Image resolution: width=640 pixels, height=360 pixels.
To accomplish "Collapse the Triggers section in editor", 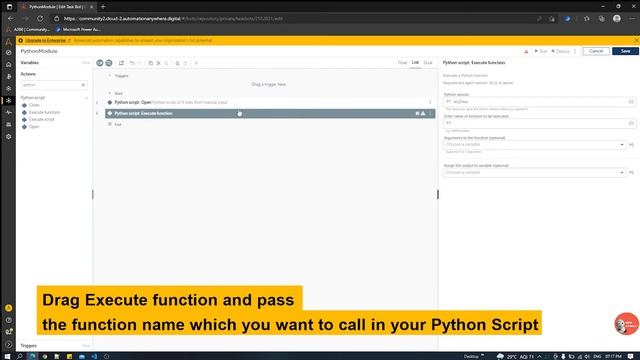I will coord(110,76).
